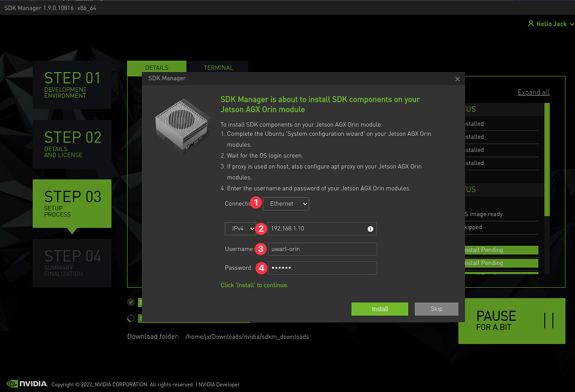Click the first Install Pending progress bar

(x=501, y=250)
